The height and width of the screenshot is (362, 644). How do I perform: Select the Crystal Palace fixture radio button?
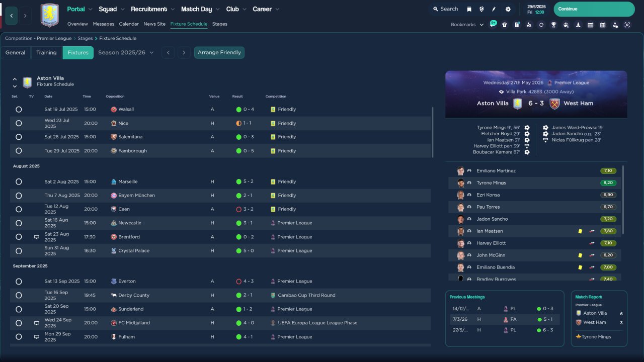(x=19, y=250)
